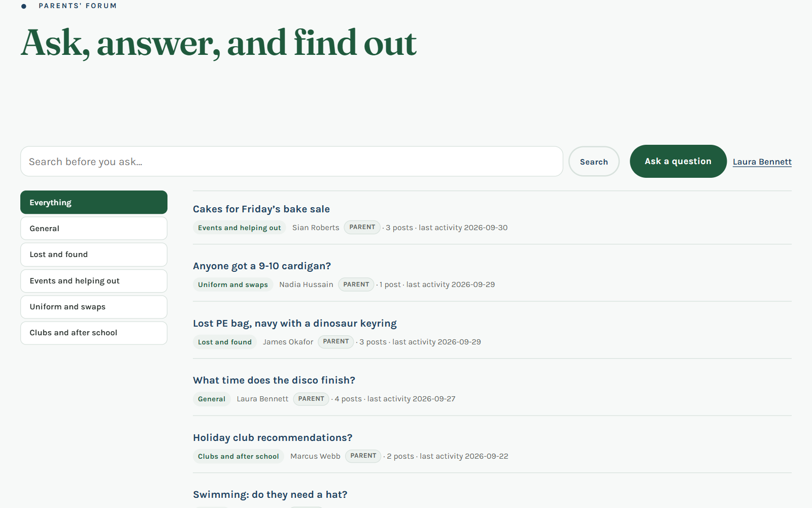The width and height of the screenshot is (812, 508).
Task: Select Clubs and after school in the sidebar
Action: [94, 333]
